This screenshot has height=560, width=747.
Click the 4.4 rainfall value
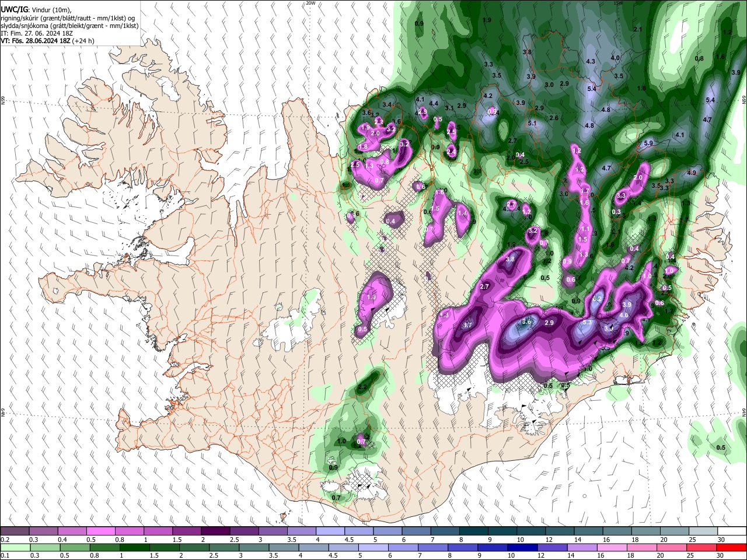pos(434,103)
